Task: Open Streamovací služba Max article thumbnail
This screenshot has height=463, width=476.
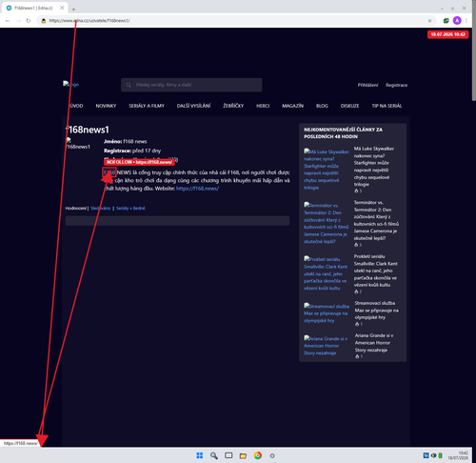Action: tap(327, 313)
